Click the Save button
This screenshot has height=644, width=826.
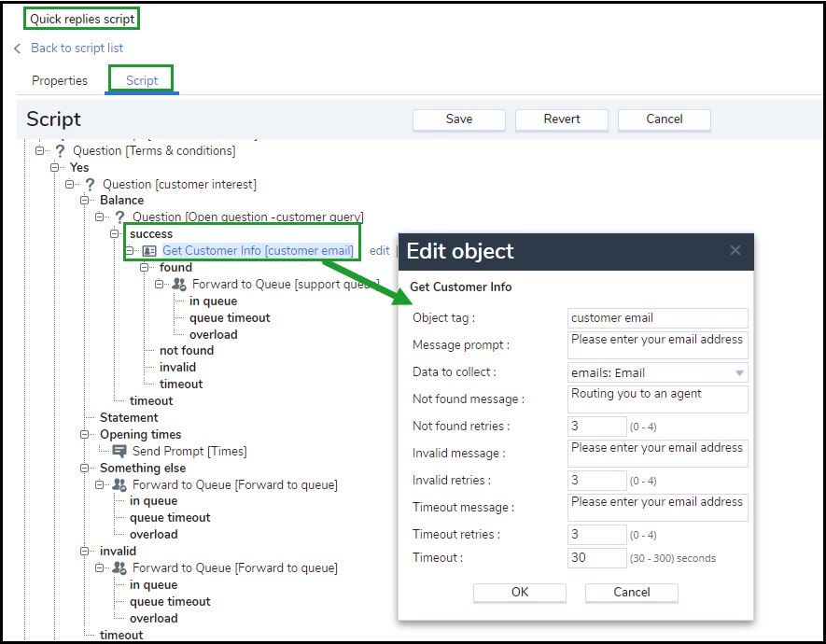[x=459, y=119]
